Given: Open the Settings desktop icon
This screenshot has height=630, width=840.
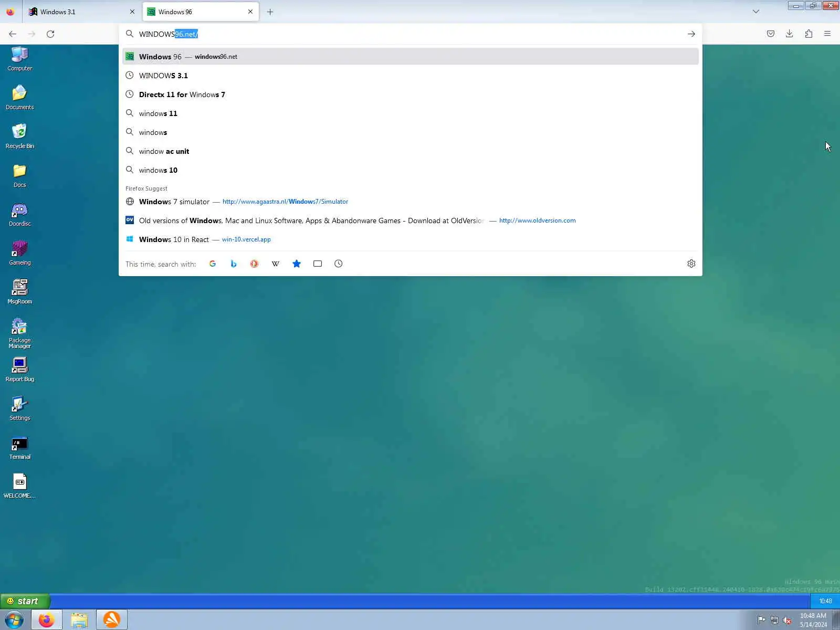Looking at the screenshot, I should pyautogui.click(x=19, y=408).
